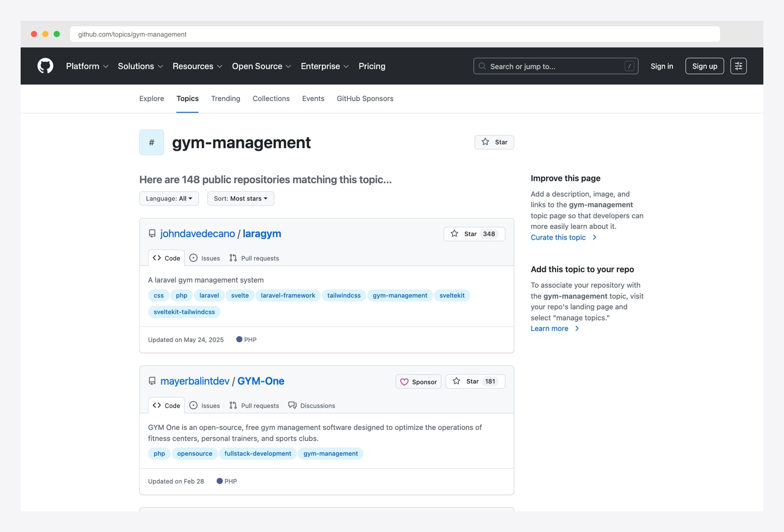784x532 pixels.
Task: Click the slash shortcut key icon
Action: [629, 66]
